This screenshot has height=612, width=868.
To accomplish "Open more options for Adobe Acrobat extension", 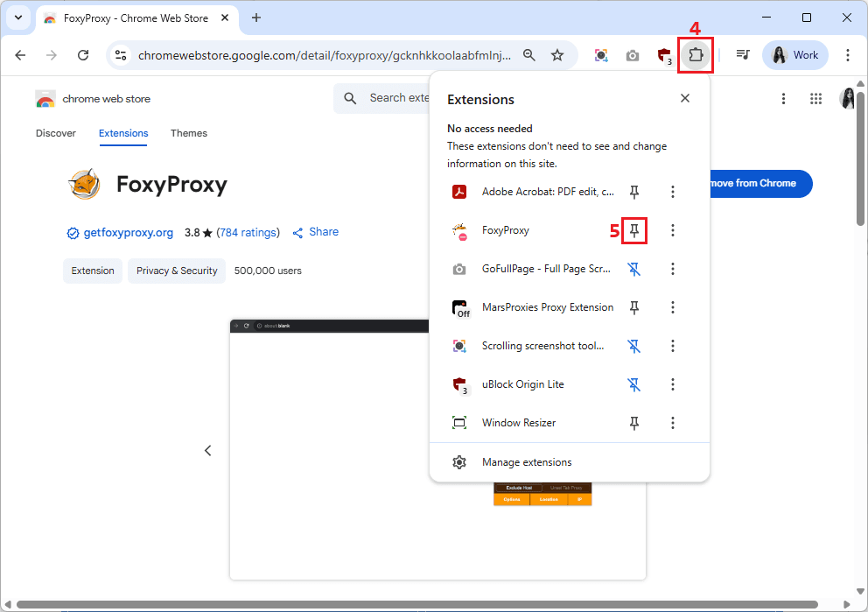I will coord(673,192).
